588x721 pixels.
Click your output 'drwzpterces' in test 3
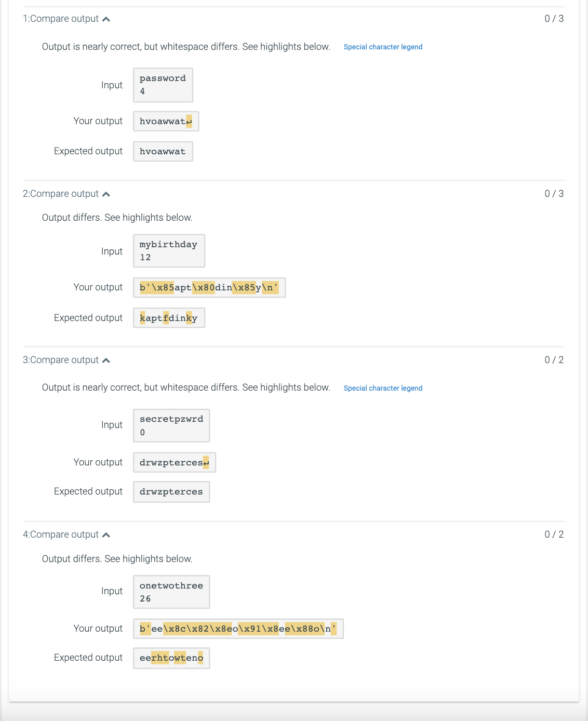174,462
